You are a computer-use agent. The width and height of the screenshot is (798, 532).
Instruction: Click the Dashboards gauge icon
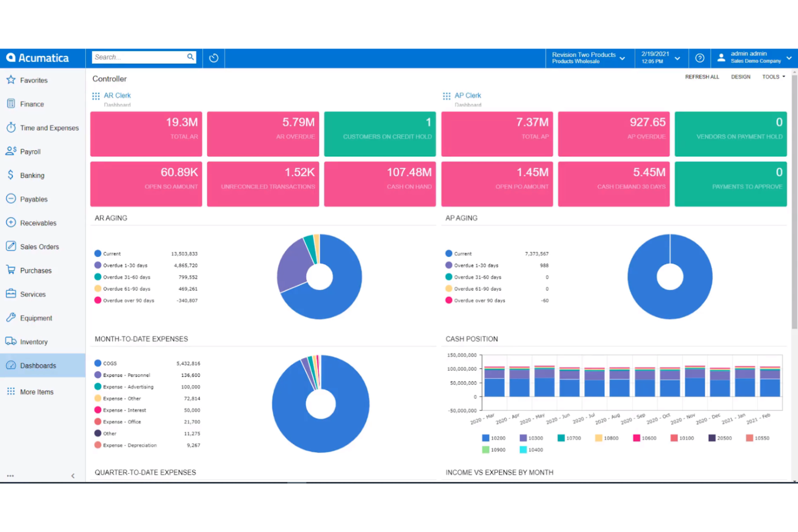coord(11,365)
